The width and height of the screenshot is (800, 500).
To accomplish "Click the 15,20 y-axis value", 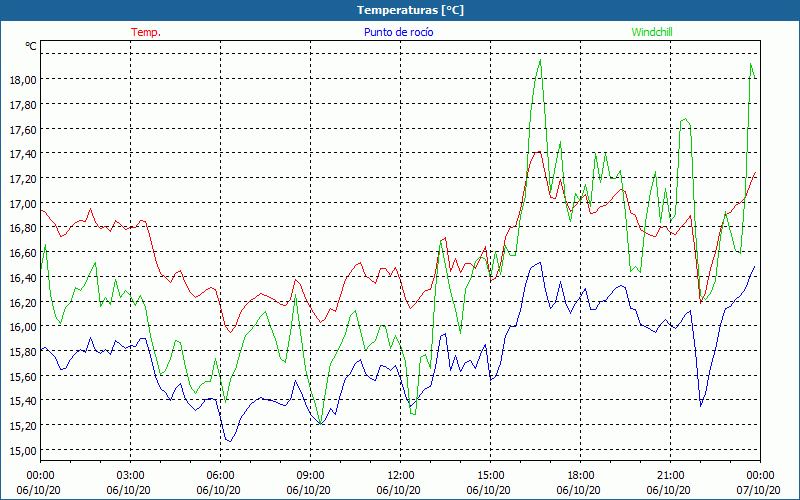I will (23, 426).
